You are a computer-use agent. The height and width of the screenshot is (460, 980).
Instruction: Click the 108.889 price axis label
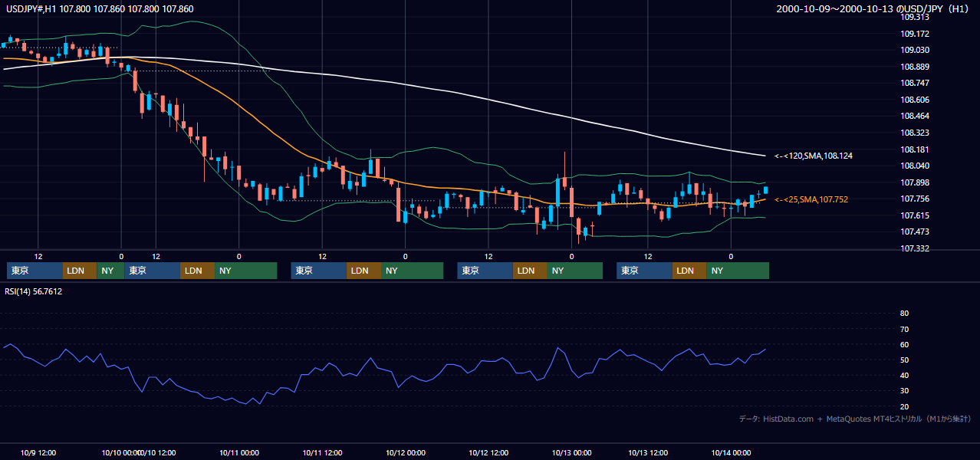915,67
